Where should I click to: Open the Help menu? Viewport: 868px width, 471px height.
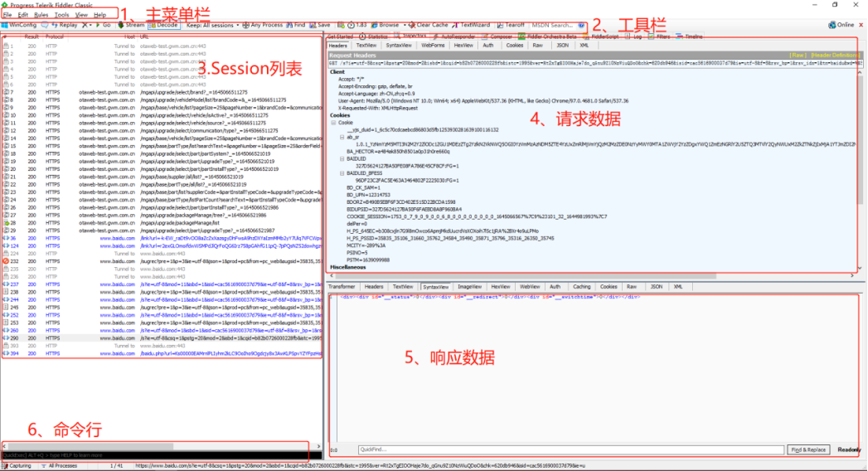pos(100,15)
